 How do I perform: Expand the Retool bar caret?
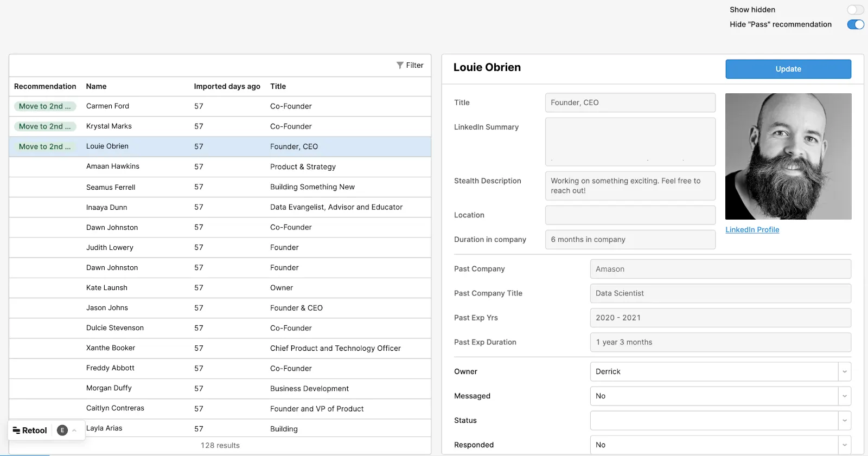(74, 431)
